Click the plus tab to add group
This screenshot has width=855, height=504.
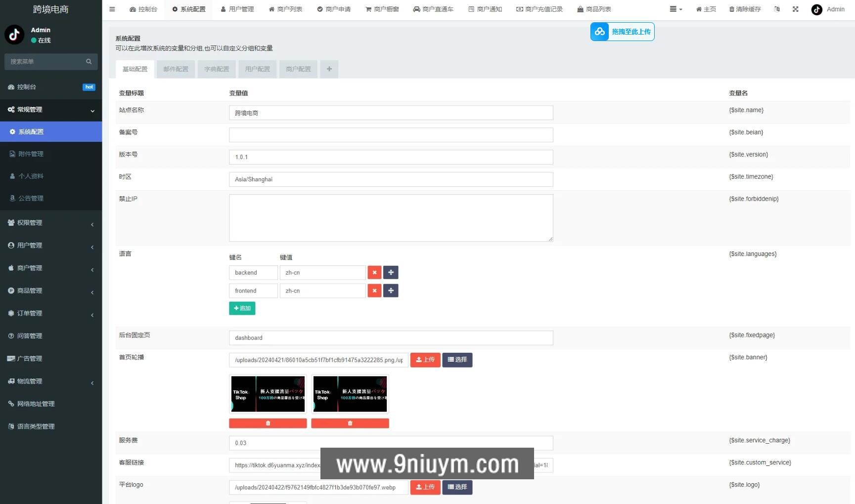click(329, 69)
